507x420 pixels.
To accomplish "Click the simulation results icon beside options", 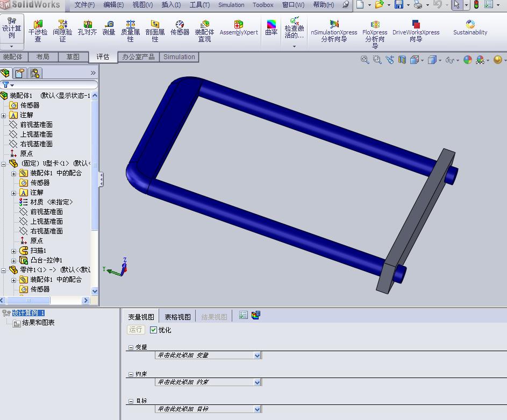I will tap(256, 315).
